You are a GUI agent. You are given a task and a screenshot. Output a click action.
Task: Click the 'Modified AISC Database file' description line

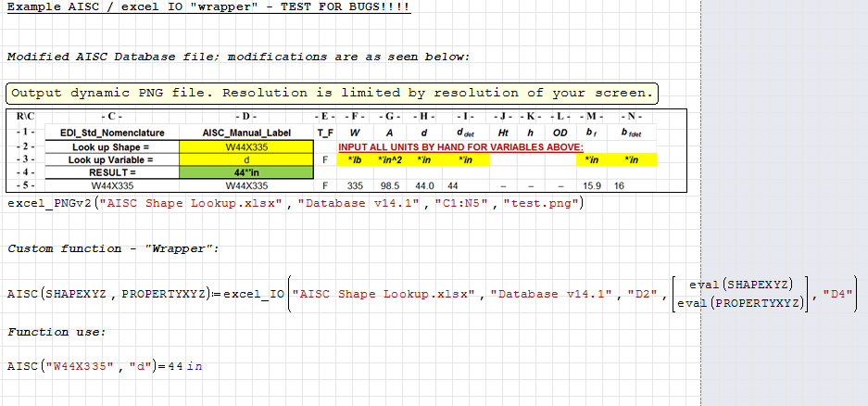[x=238, y=57]
